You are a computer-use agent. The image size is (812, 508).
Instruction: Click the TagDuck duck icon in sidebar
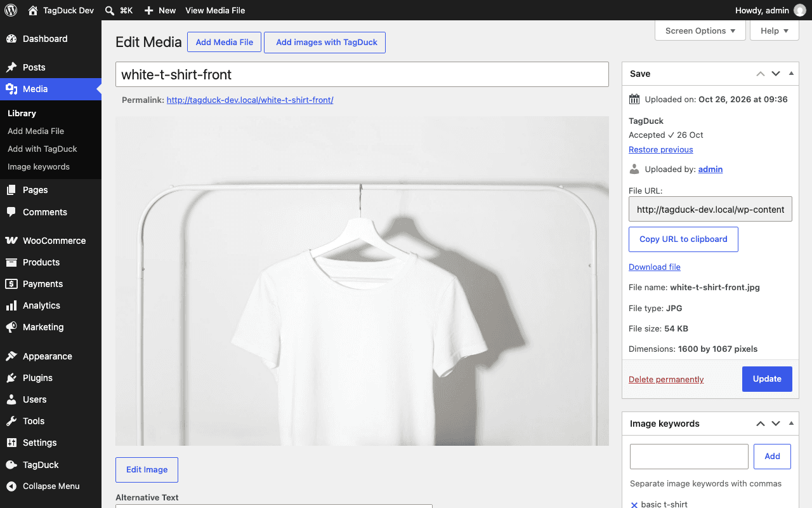11,465
